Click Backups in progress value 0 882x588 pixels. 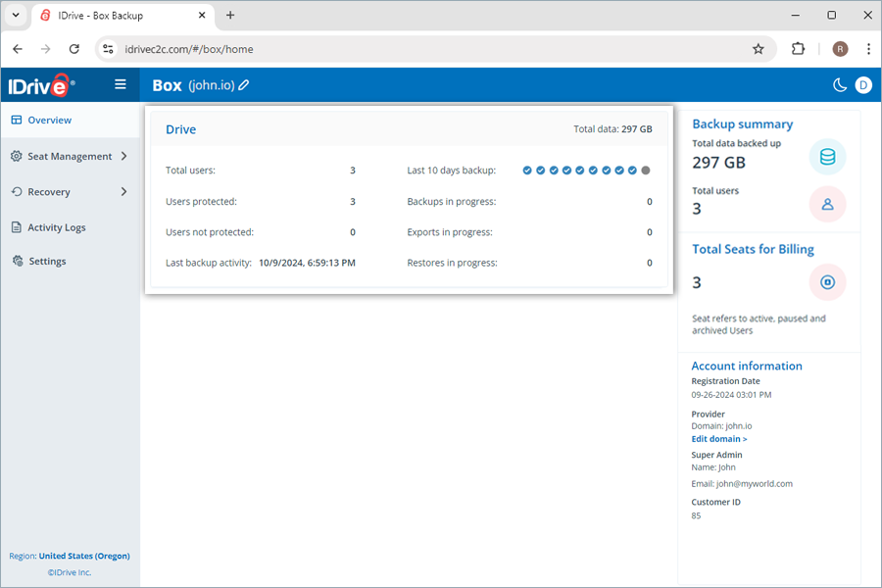pos(650,202)
